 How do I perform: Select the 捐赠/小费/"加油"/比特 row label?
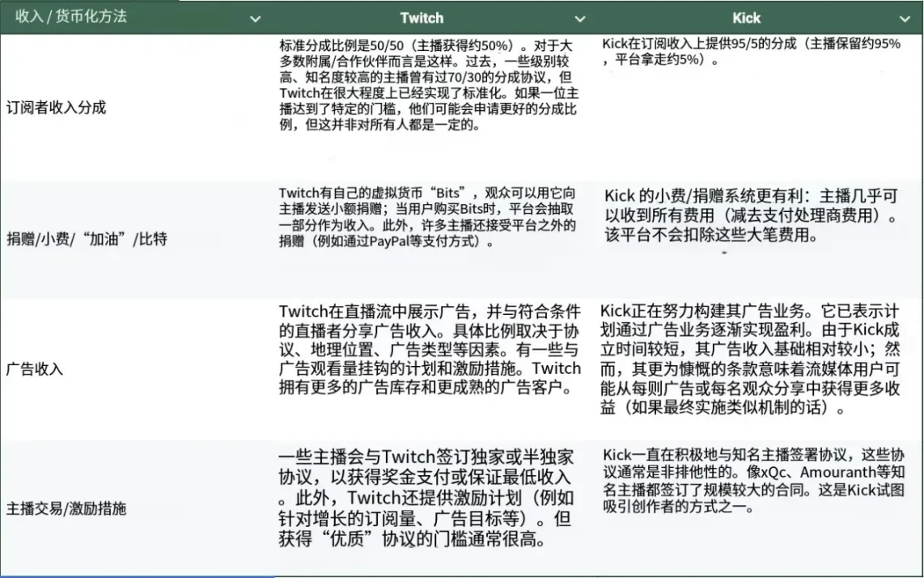(87, 239)
